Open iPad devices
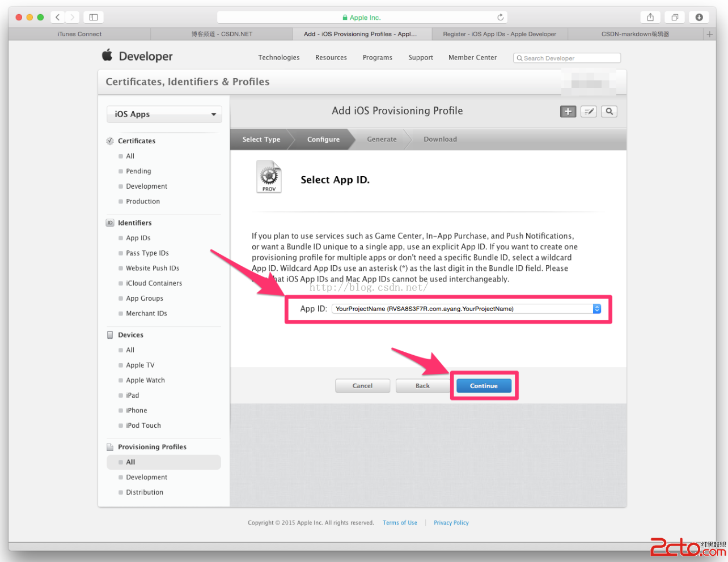Screen dimensions: 728x562 point(132,395)
